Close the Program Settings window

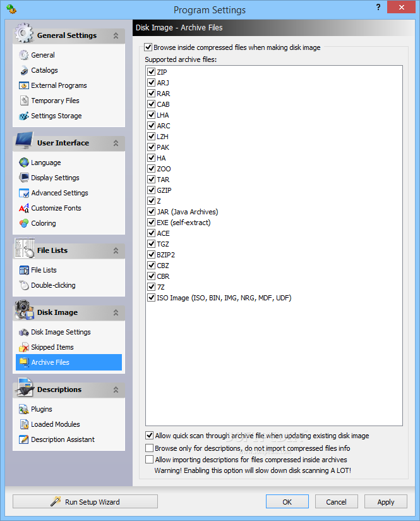point(402,7)
